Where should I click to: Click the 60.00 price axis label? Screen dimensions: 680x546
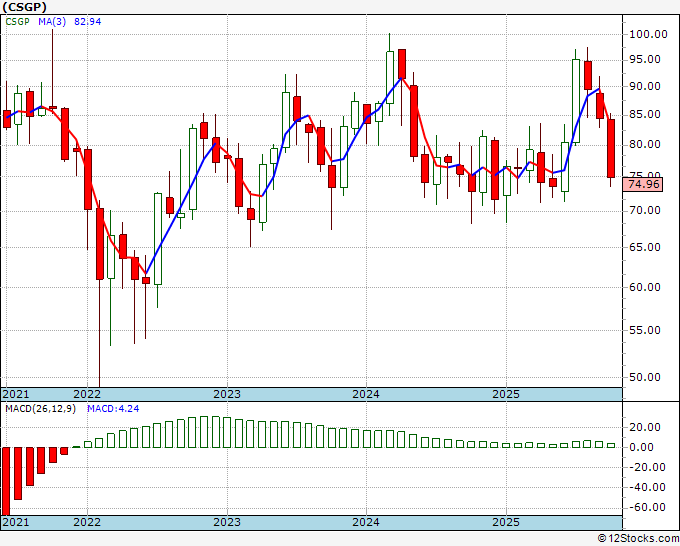pos(645,287)
